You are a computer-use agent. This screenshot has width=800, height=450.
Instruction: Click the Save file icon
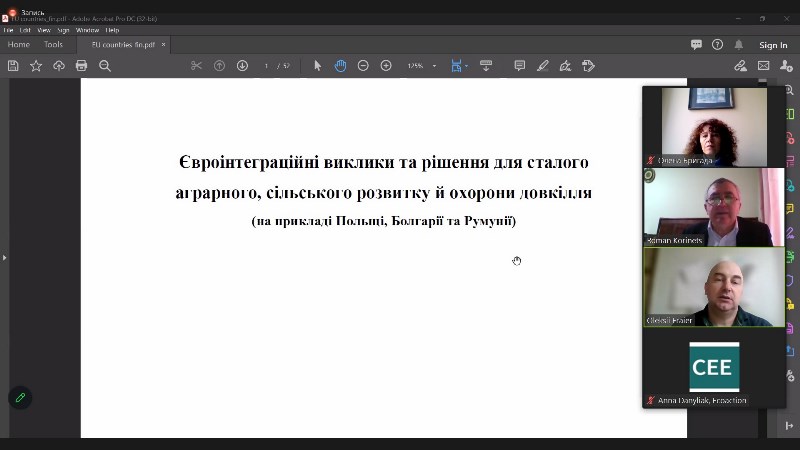(x=13, y=66)
